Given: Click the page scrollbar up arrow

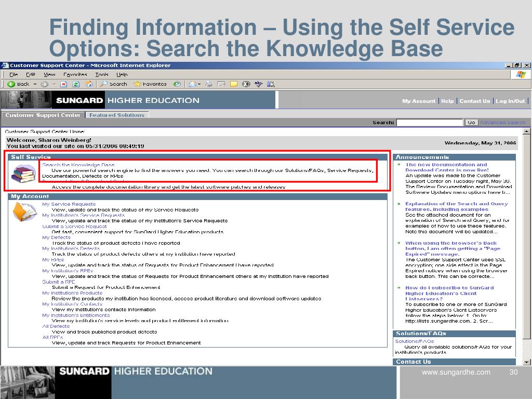Looking at the screenshot, I should click(x=527, y=131).
